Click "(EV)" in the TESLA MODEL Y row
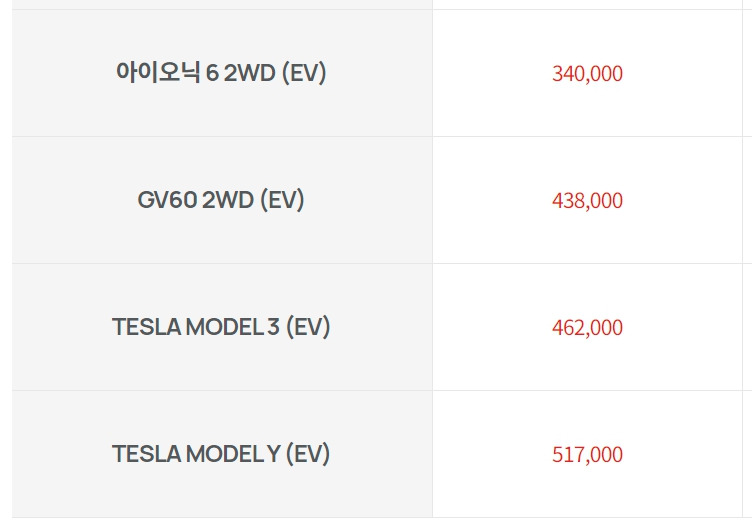Screen dimensions: 752x530 308,454
